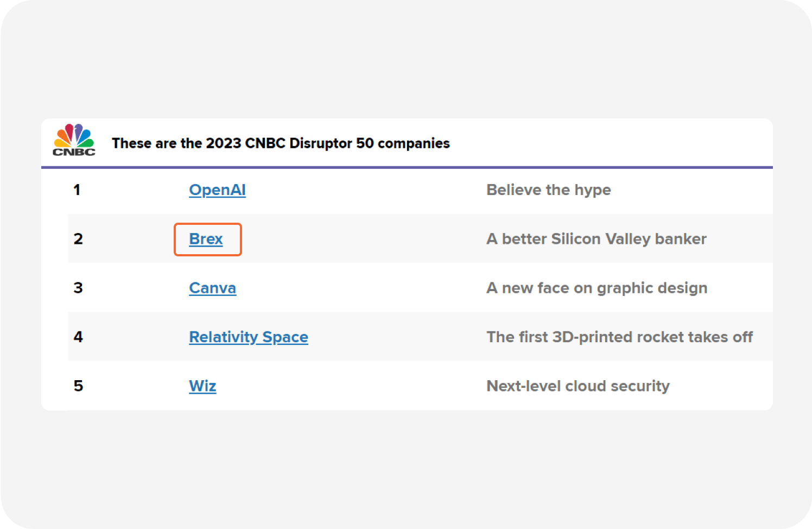
Task: Select the Believe the hype description
Action: [x=549, y=190]
